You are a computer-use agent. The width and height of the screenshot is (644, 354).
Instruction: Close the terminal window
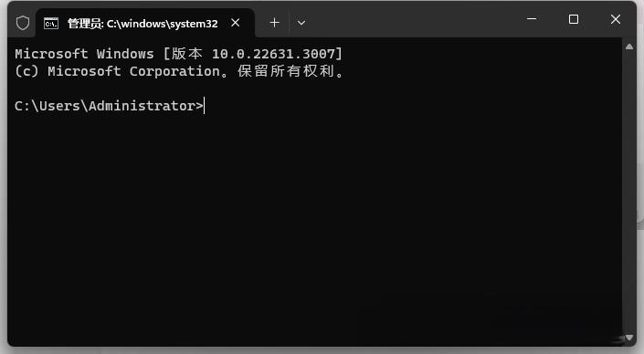pos(616,19)
